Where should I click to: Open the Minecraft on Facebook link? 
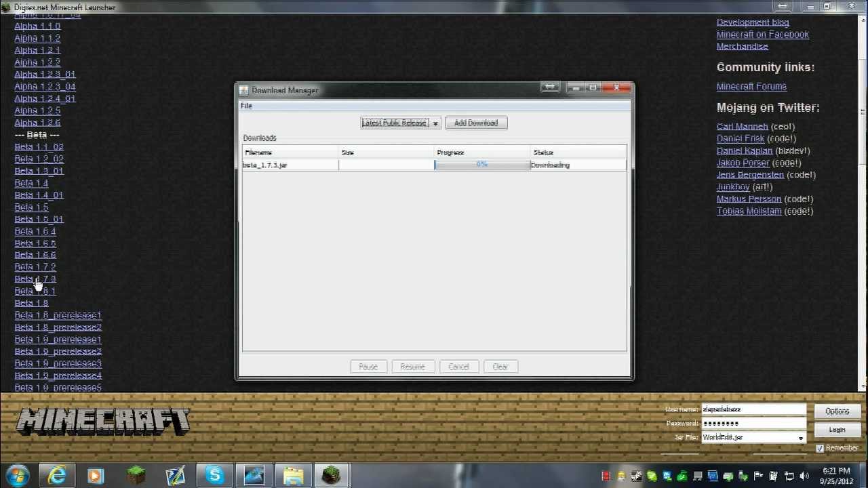click(x=763, y=34)
